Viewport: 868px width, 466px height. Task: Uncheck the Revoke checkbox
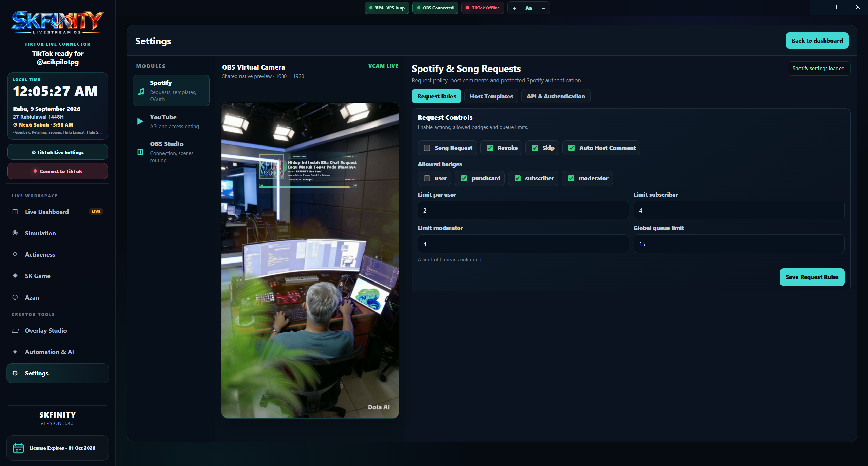tap(490, 148)
